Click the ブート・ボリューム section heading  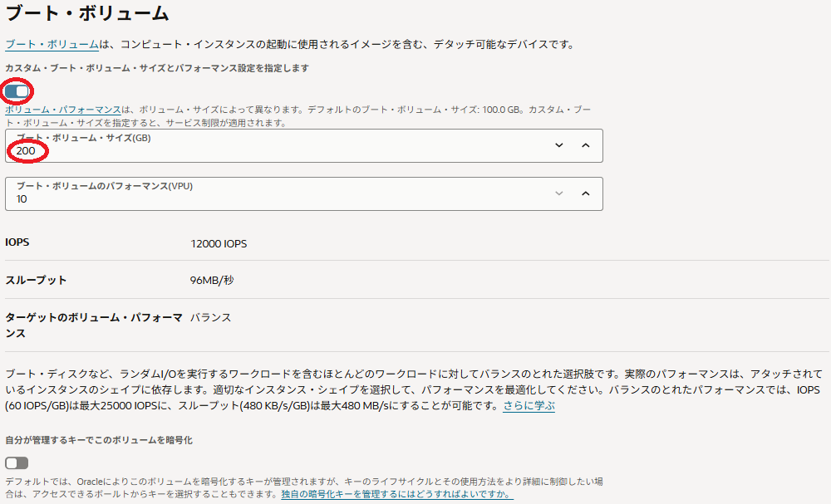[x=87, y=13]
